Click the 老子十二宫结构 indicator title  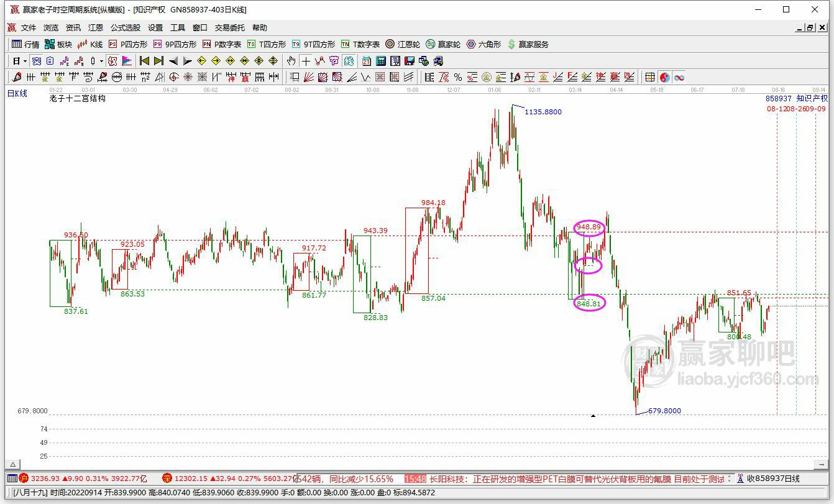tap(78, 98)
